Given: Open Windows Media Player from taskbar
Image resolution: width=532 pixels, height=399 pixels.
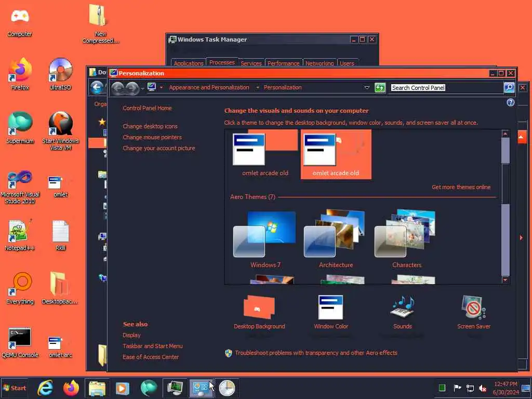Looking at the screenshot, I should [x=123, y=388].
